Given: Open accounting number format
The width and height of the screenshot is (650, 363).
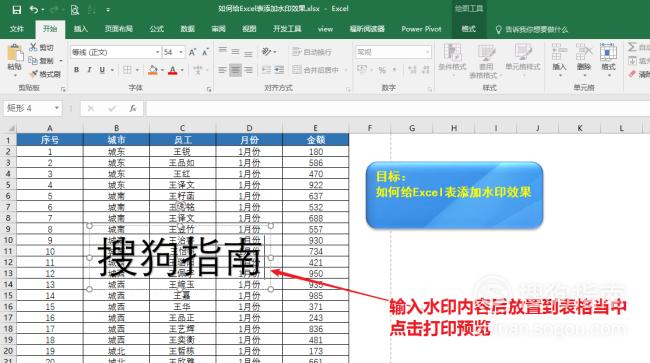Looking at the screenshot, I should click(361, 70).
